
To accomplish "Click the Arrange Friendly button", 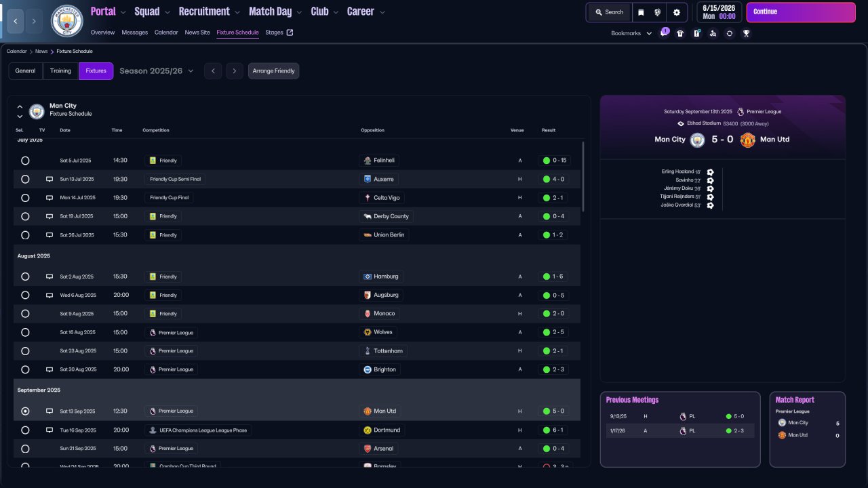I will click(273, 71).
